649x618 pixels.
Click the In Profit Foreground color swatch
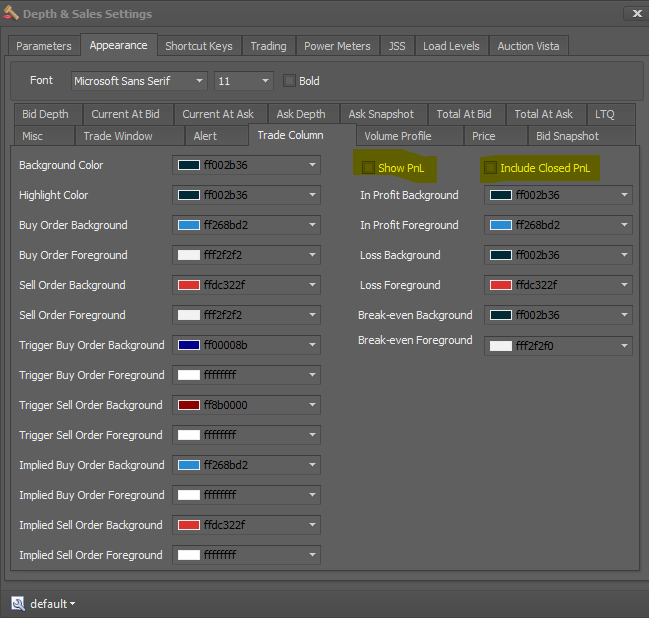(x=501, y=225)
